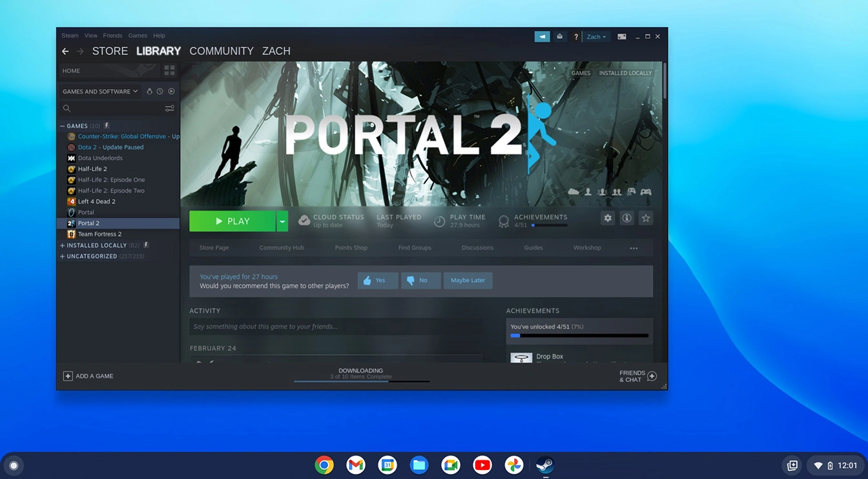Click the achievements ribbon icon
The height and width of the screenshot is (479, 868).
pyautogui.click(x=504, y=221)
